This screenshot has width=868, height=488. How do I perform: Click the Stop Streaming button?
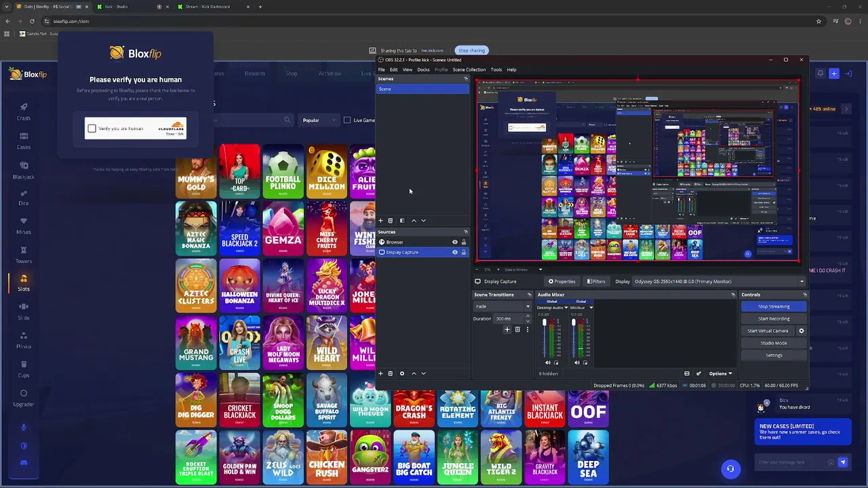[774, 306]
